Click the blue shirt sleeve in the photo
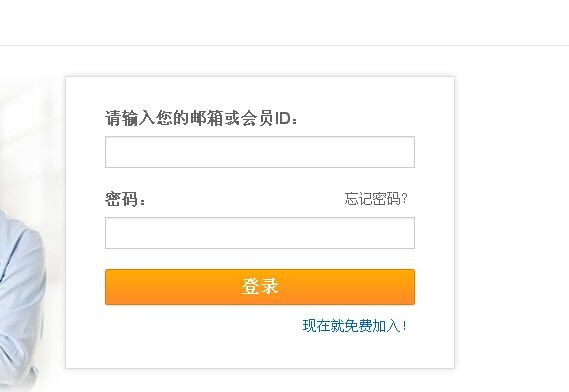 click(x=20, y=290)
